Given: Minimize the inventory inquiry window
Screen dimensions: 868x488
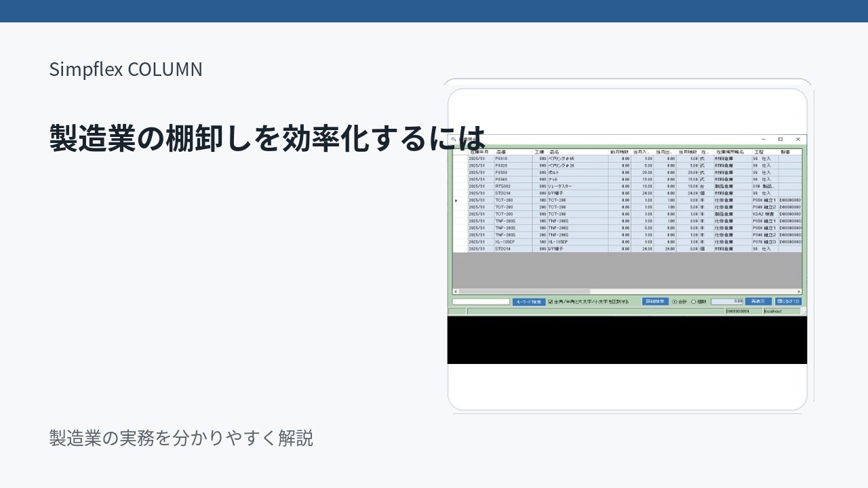Looking at the screenshot, I should [x=764, y=139].
